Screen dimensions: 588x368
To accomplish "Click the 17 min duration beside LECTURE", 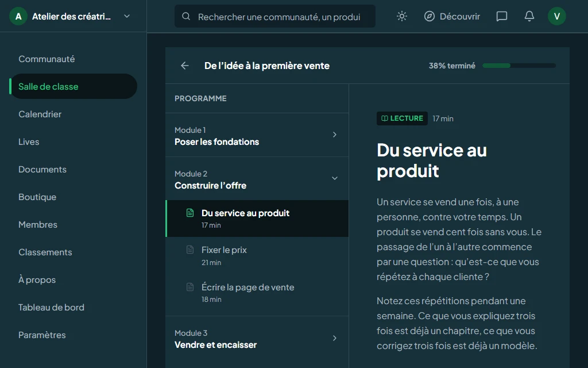I will tap(443, 118).
